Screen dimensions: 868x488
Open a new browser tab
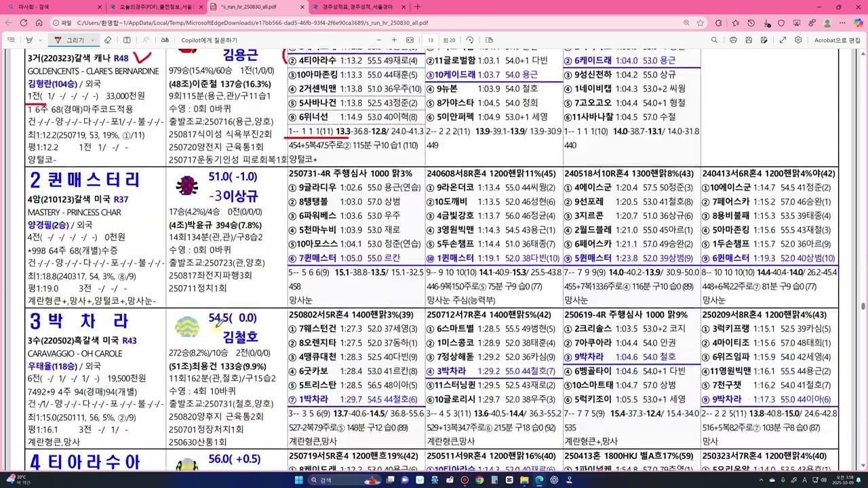[x=417, y=7]
